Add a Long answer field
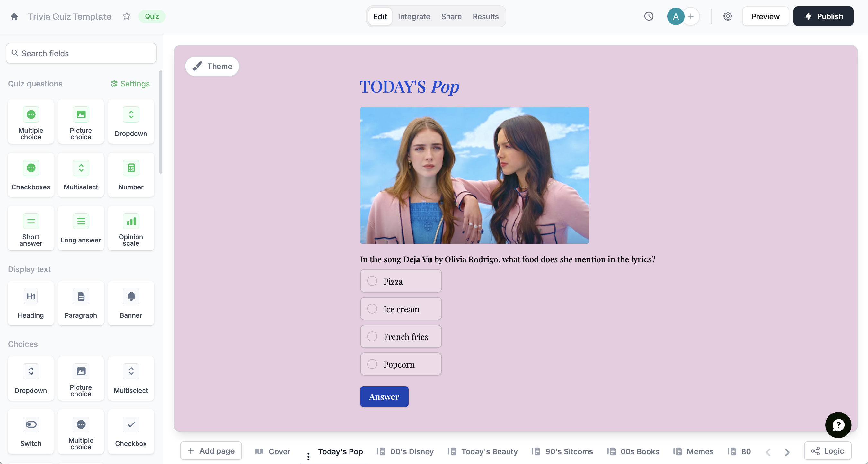 tap(81, 228)
